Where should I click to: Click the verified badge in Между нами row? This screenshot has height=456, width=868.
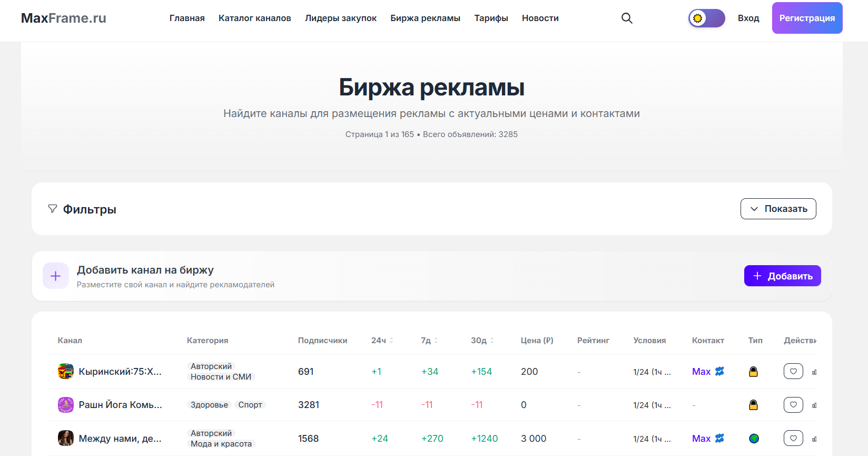point(720,439)
